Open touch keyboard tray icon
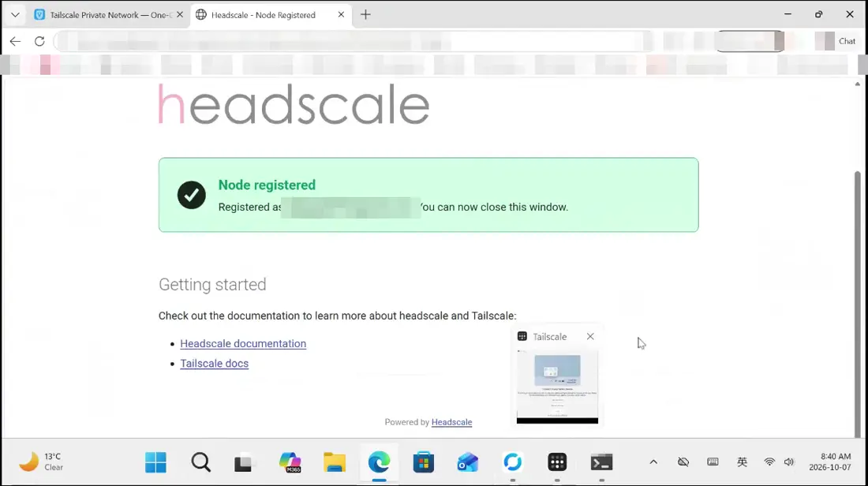 (713, 462)
